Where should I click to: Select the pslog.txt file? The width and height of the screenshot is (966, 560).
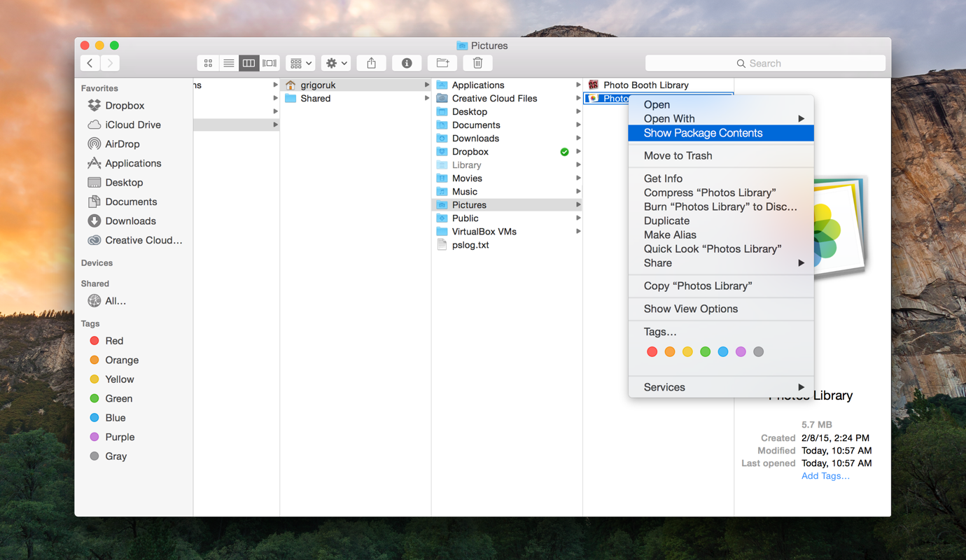coord(507,245)
